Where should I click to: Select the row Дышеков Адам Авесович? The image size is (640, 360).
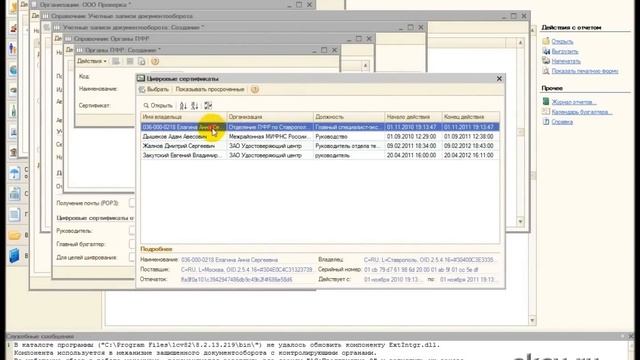click(x=320, y=136)
